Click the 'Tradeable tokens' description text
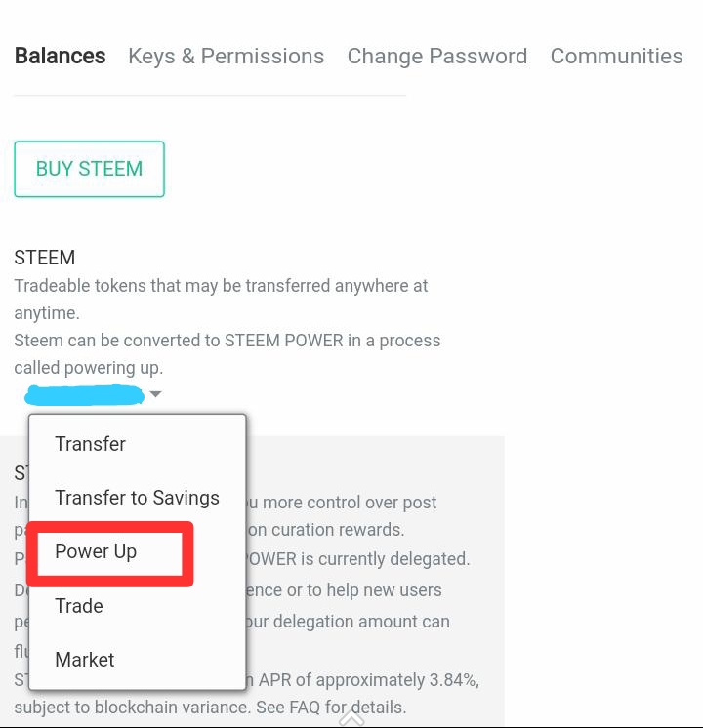Viewport: 703px width, 728px height. tap(221, 286)
